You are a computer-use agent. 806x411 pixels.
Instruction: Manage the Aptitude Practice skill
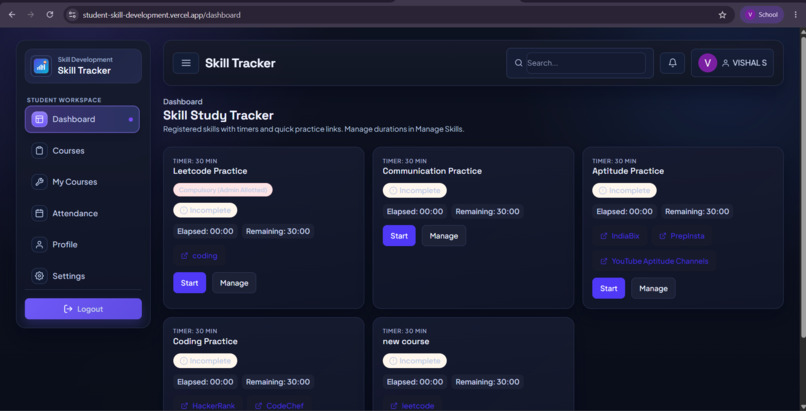[x=653, y=288]
